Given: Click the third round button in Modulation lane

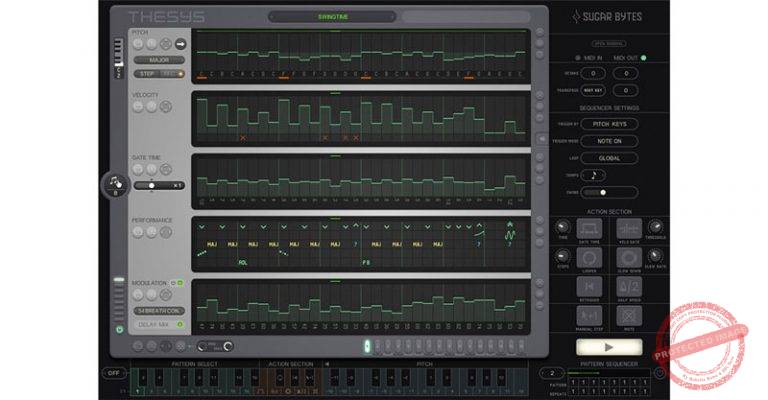Looking at the screenshot, I should pos(166,295).
